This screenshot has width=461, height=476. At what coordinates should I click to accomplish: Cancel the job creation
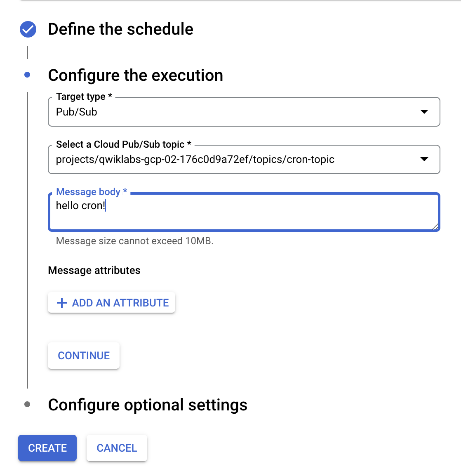point(117,448)
